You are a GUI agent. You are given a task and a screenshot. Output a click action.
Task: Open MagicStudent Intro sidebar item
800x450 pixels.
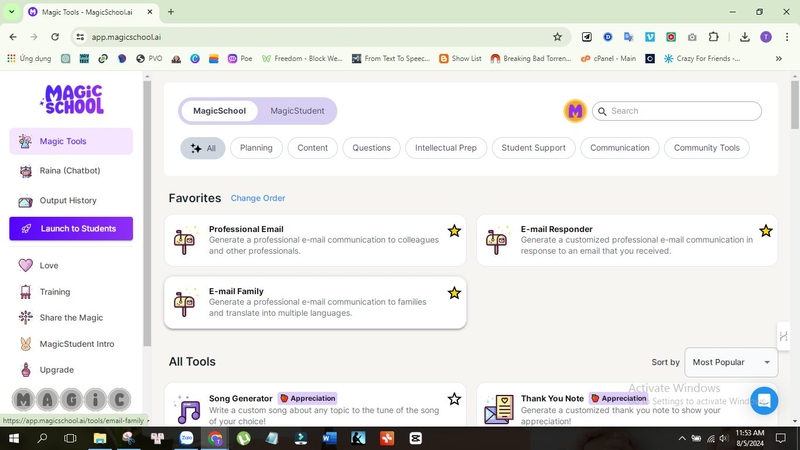coord(71,344)
